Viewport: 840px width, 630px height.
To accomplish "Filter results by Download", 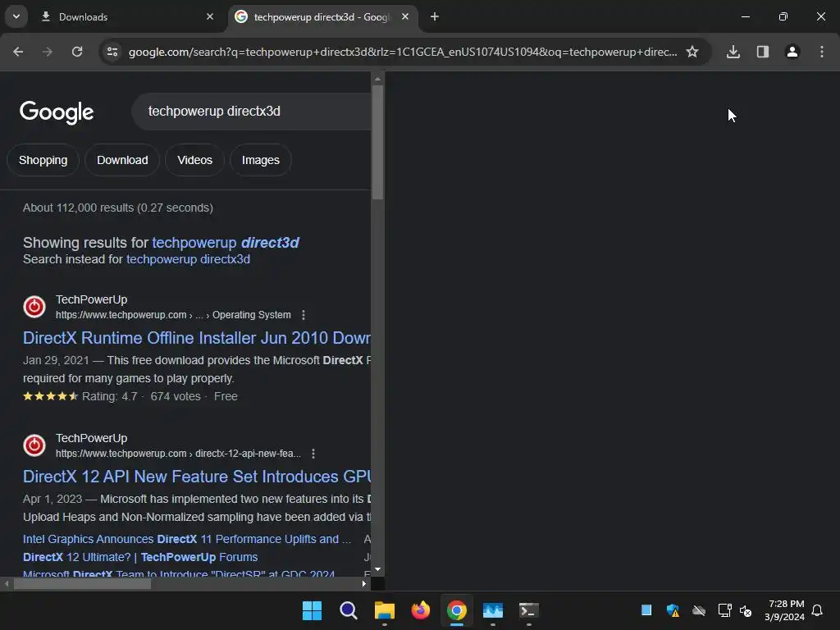I will (x=122, y=160).
